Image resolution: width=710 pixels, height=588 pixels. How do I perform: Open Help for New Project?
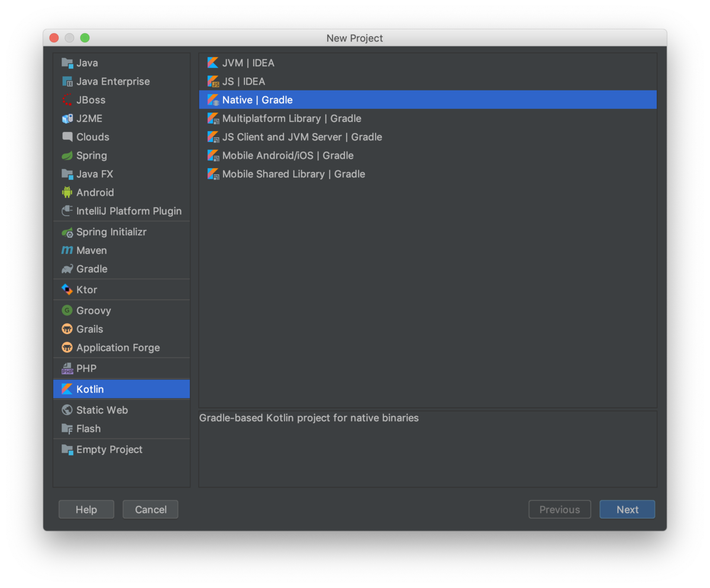[x=86, y=509]
